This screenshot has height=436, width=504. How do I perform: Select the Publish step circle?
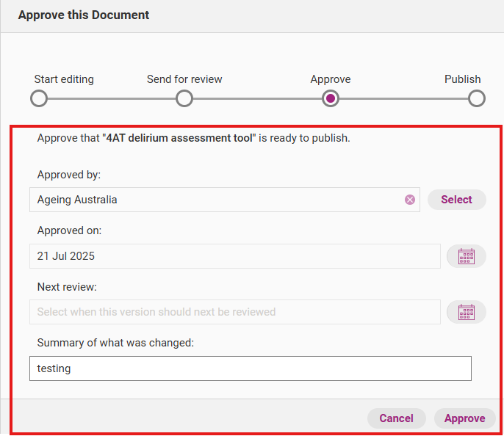pos(476,98)
